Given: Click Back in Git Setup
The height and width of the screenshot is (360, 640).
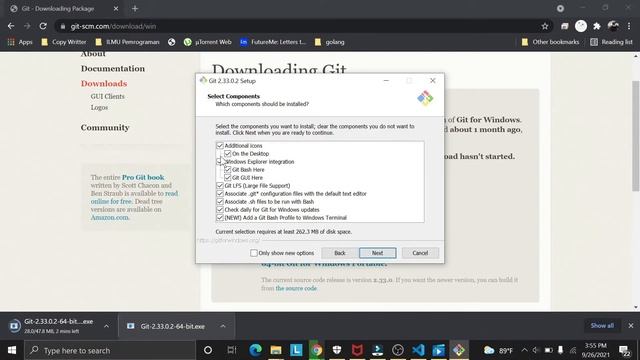Looking at the screenshot, I should tap(340, 253).
